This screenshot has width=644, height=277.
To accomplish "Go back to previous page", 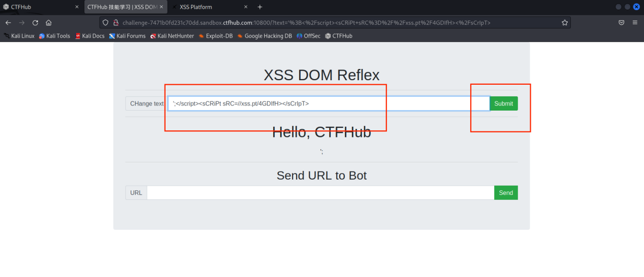I will pyautogui.click(x=8, y=22).
